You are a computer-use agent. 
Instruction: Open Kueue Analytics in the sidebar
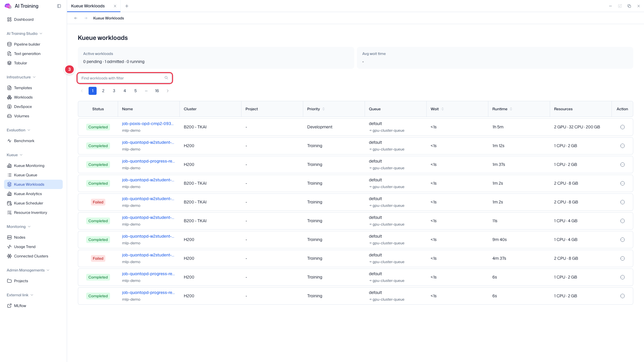tap(33, 194)
